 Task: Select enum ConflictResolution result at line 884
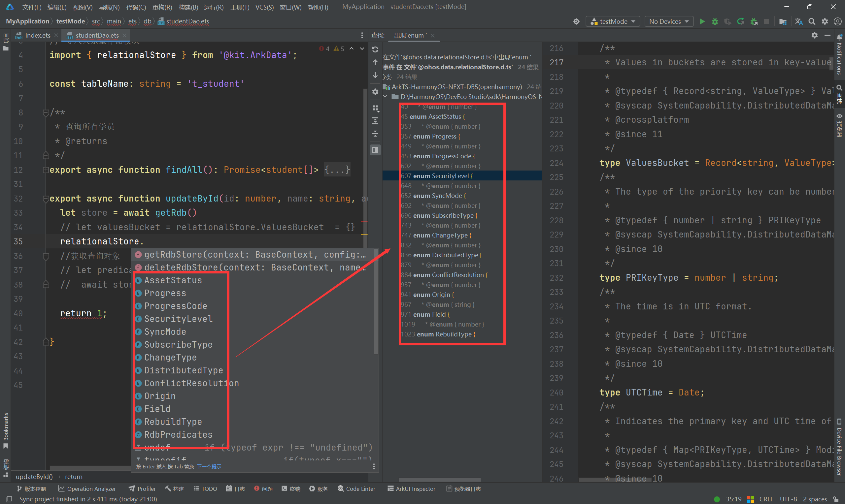462,275
